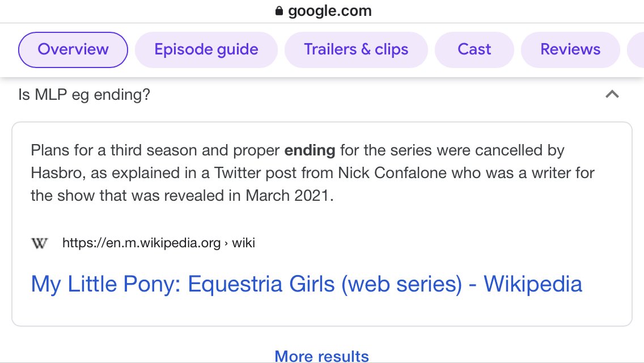
Task: Click the bolded word "ending" in snippet
Action: [x=310, y=151]
